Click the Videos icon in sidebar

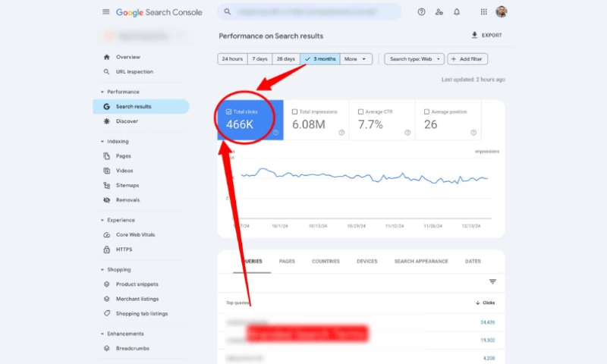tap(106, 171)
